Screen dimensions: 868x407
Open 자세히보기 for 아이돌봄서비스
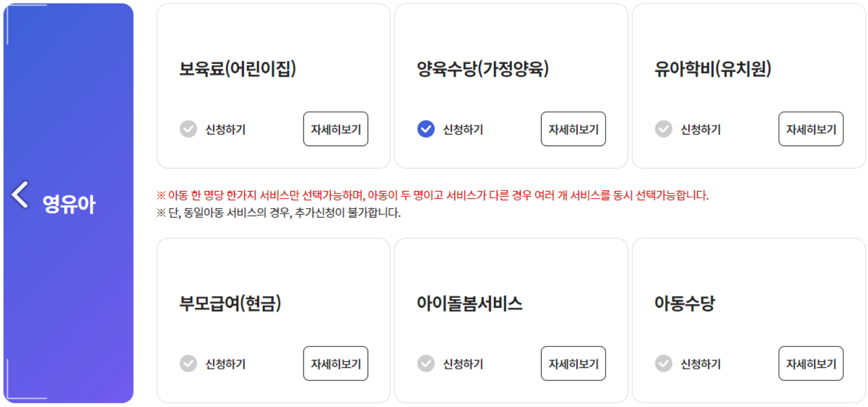573,363
